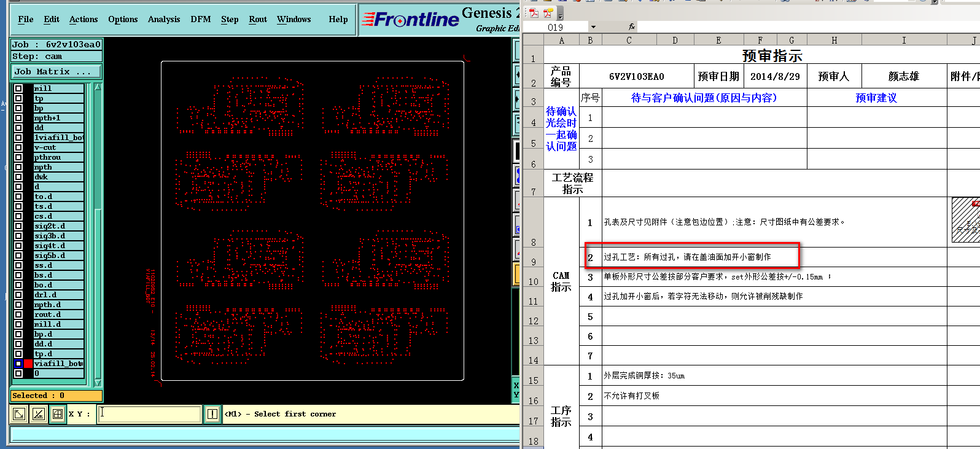Open the Edit menu
980x449 pixels.
[52, 20]
